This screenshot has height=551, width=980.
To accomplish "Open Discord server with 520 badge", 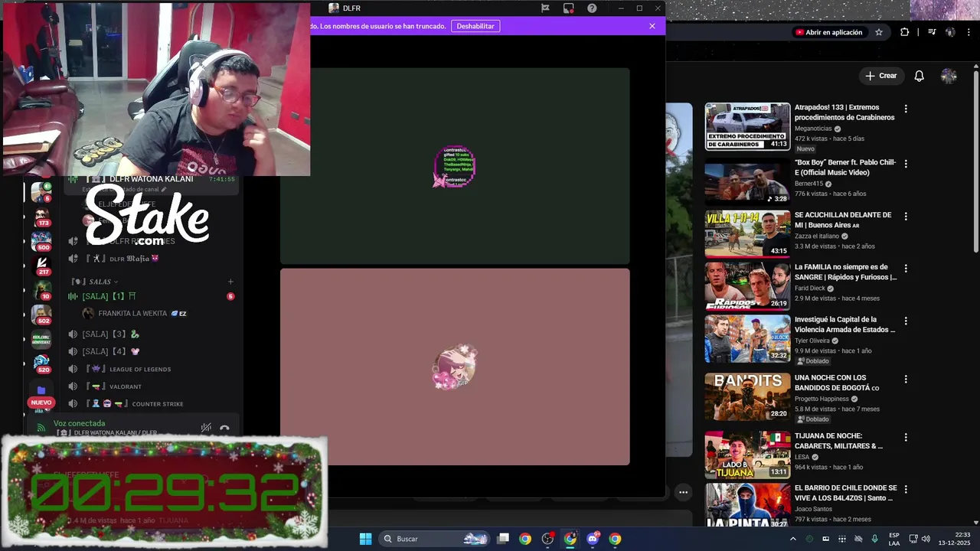I will point(41,363).
